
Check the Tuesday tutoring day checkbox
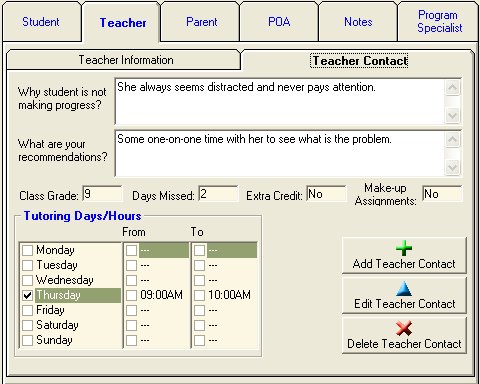coord(27,265)
